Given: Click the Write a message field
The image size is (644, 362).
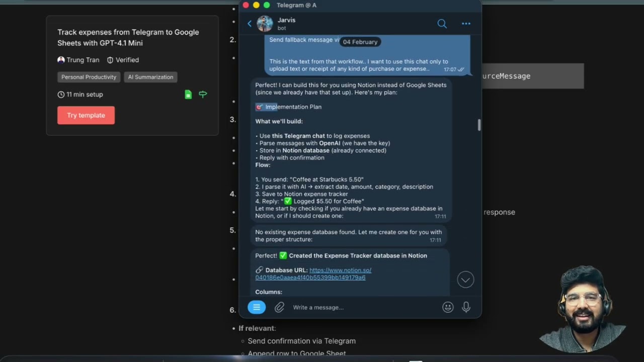Looking at the screenshot, I should pyautogui.click(x=365, y=307).
